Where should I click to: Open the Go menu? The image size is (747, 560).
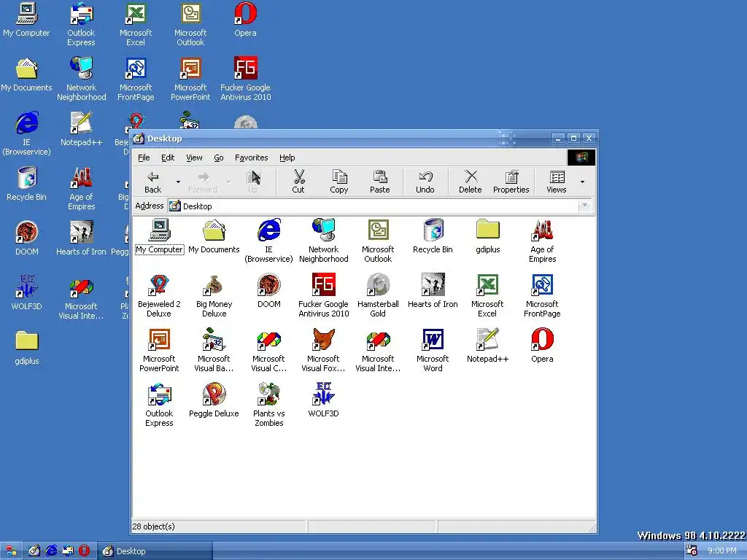tap(219, 157)
